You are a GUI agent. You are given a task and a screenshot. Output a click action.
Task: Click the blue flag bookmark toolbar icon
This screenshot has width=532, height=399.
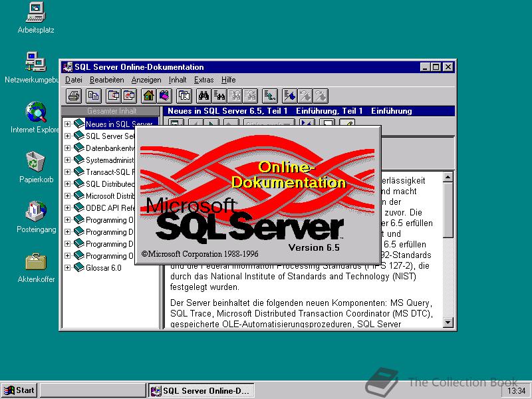(x=289, y=96)
